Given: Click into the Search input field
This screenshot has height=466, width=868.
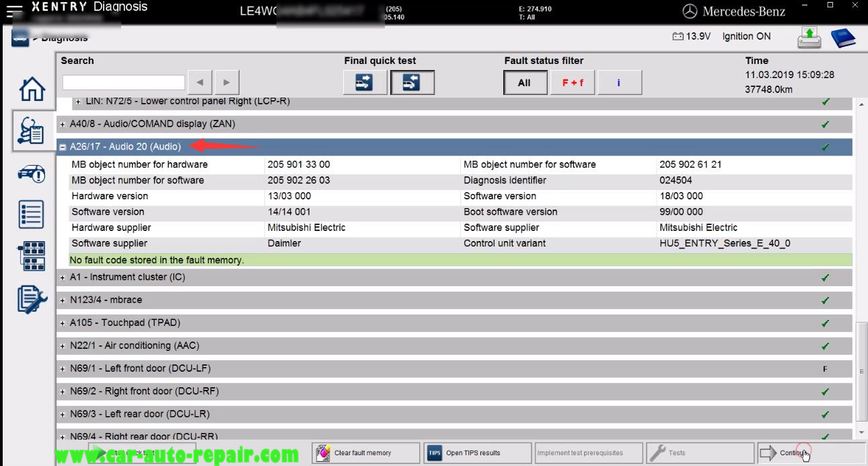Looking at the screenshot, I should coord(123,82).
